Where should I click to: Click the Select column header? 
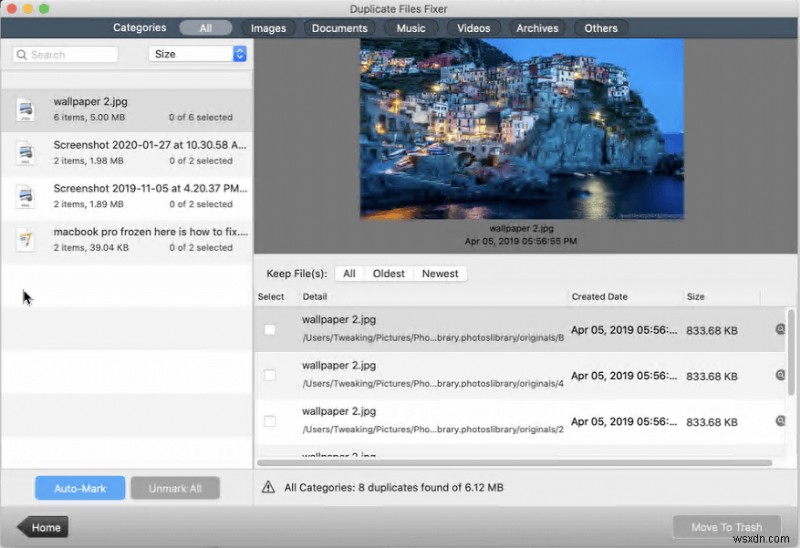[x=271, y=296]
